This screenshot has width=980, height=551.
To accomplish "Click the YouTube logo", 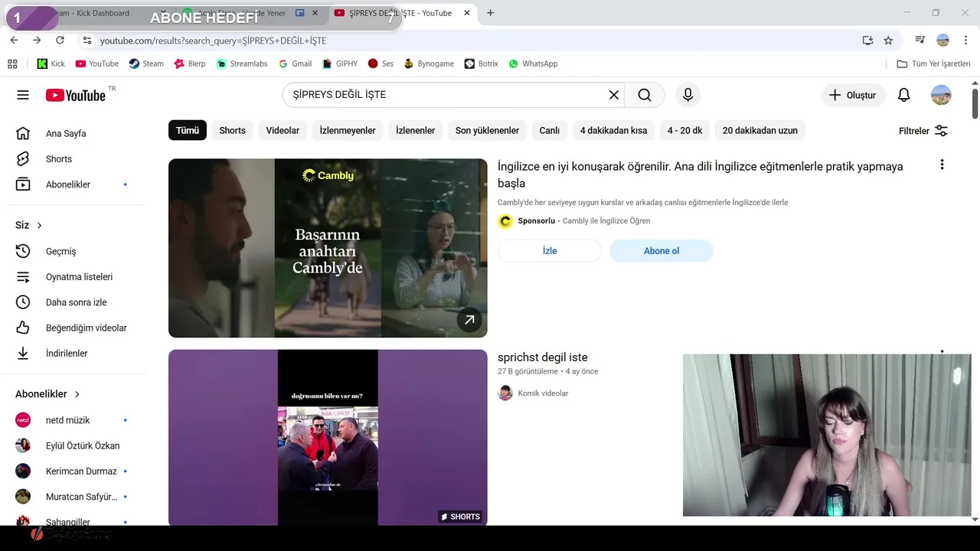I will pyautogui.click(x=75, y=95).
